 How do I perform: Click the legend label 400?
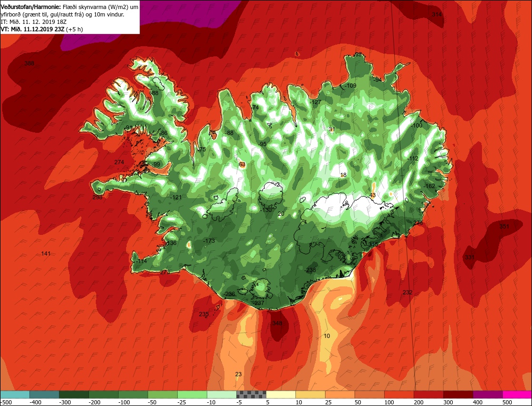click(477, 402)
